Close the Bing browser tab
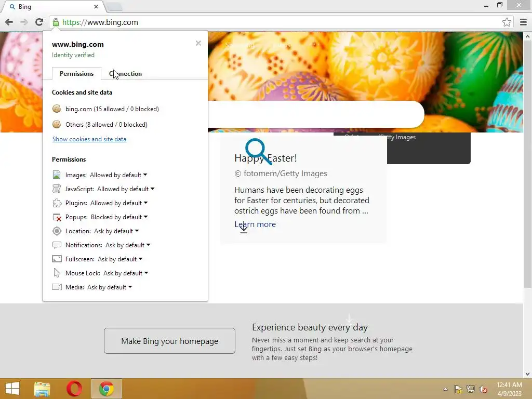The height and width of the screenshot is (399, 532). [x=96, y=7]
